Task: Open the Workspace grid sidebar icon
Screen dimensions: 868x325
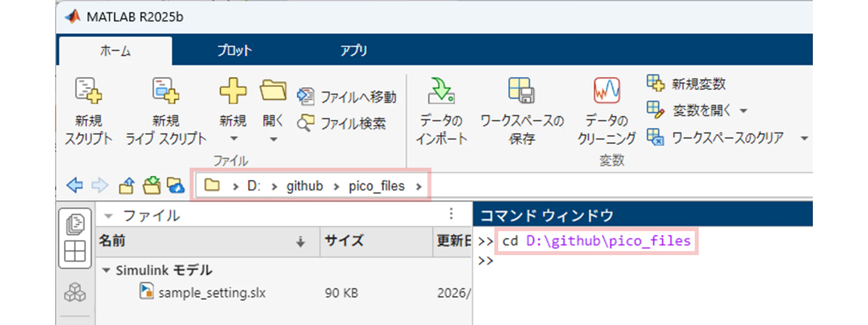Action: 75,251
